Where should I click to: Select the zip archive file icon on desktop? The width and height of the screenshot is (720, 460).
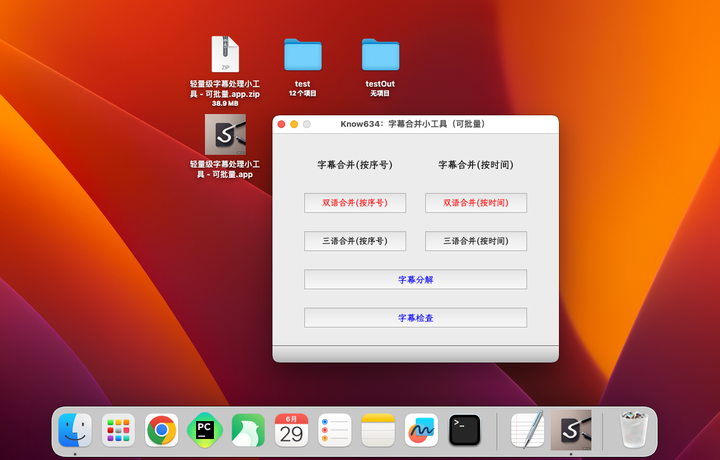(x=225, y=54)
